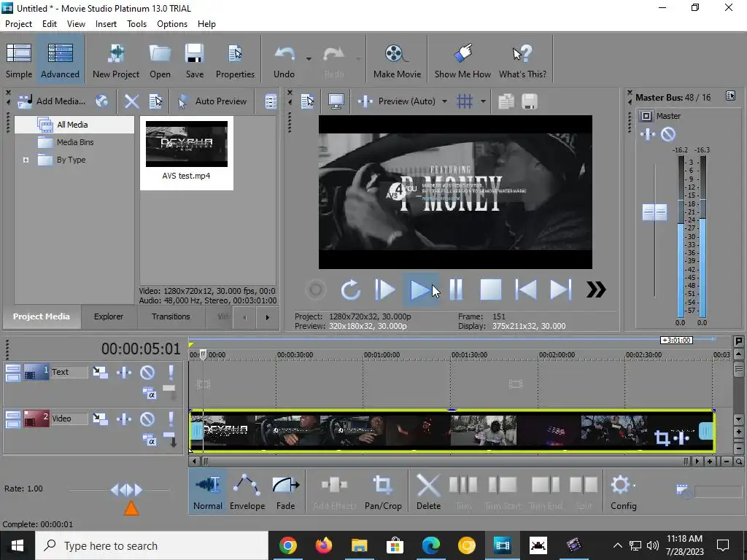Viewport: 747px width, 560px height.
Task: Expand more transport buttons chevron
Action: coord(596,289)
